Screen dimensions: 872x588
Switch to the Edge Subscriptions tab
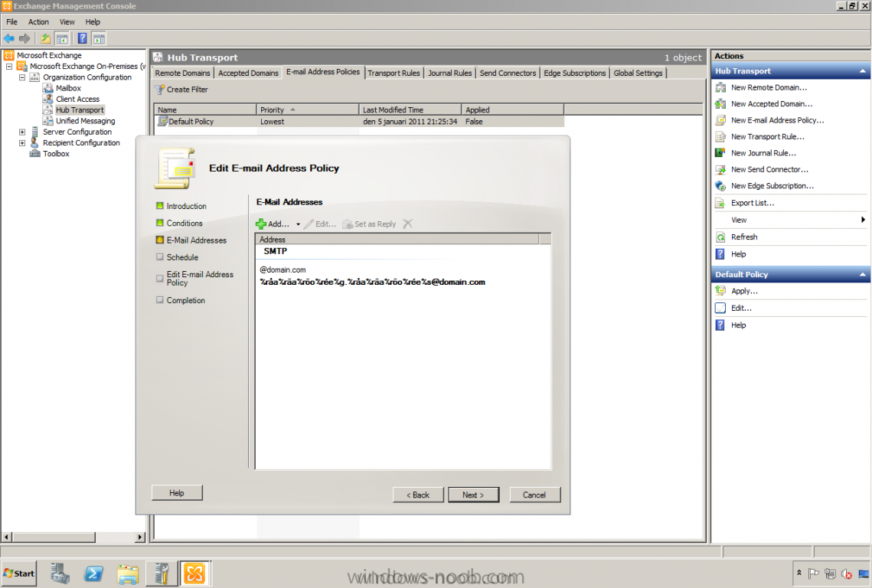click(574, 73)
